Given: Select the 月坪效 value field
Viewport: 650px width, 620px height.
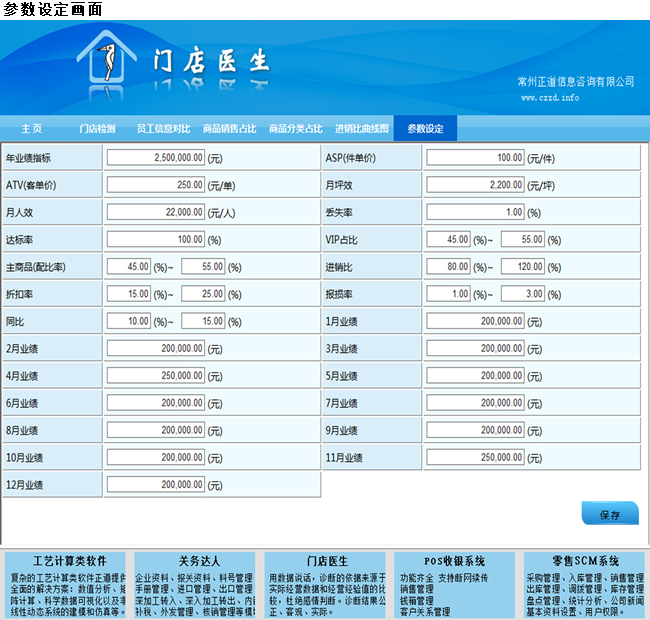Looking at the screenshot, I should coord(475,185).
